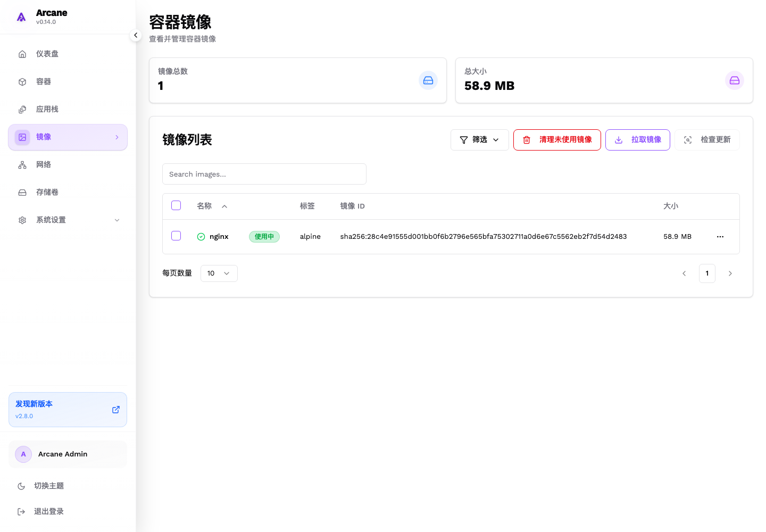Click the 网络 network icon
The width and height of the screenshot is (766, 532).
(x=22, y=165)
